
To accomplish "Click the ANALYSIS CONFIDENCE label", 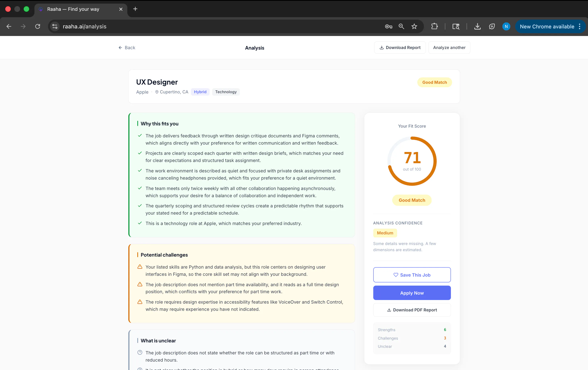I will click(397, 223).
